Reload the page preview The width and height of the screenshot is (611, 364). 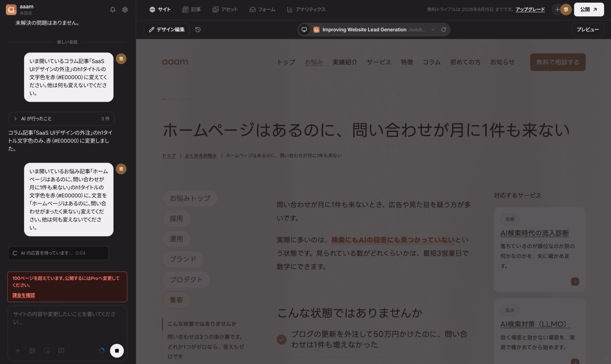pos(444,30)
